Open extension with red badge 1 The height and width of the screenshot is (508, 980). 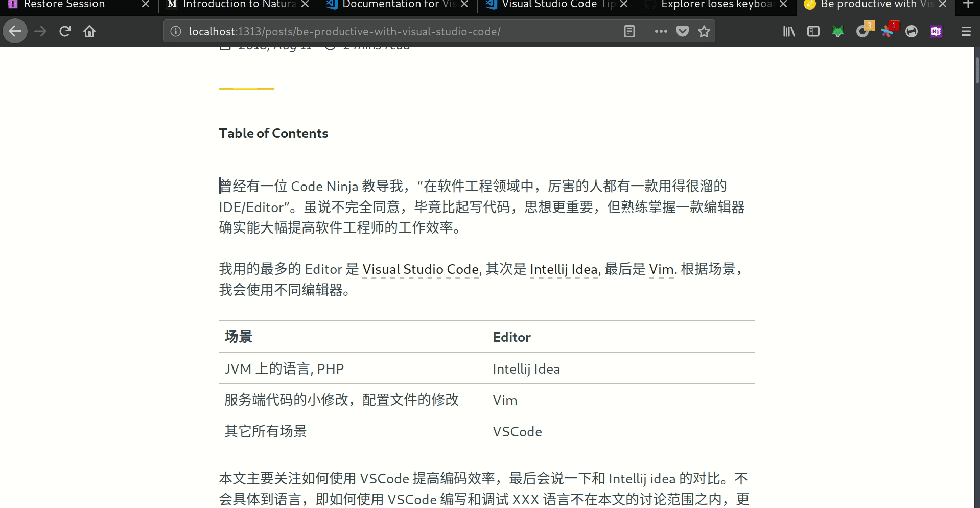(x=888, y=30)
